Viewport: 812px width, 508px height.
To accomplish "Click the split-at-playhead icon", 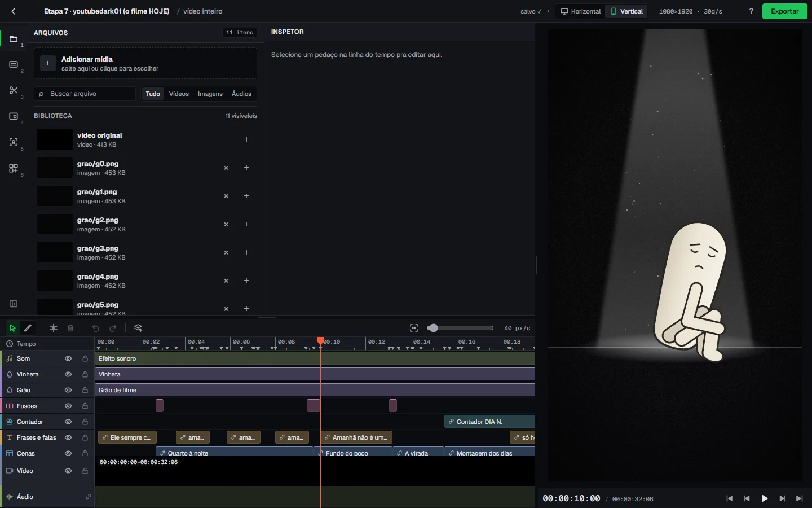I will tap(54, 328).
